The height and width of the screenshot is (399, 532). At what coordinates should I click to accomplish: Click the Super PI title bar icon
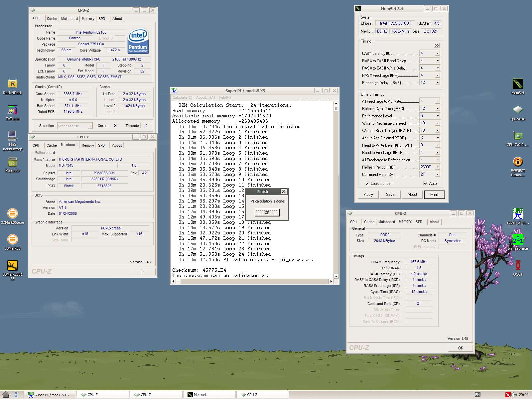coord(174,90)
